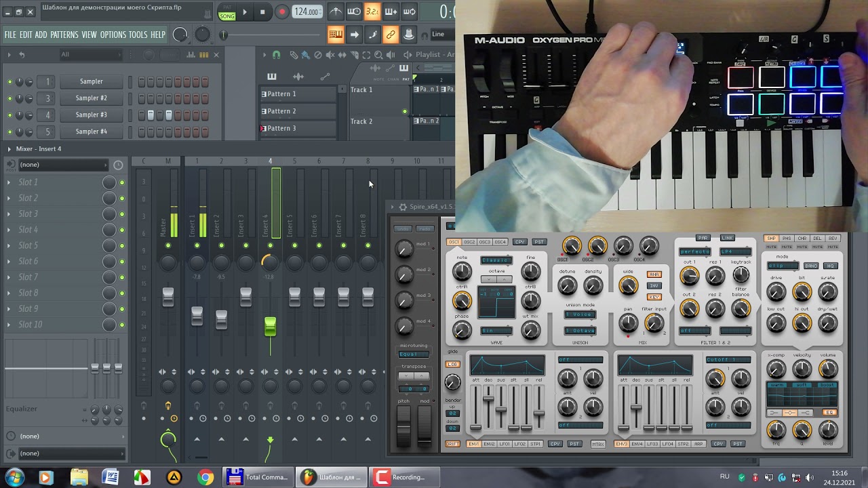Select the Playlist delete tool
The image size is (868, 488).
[x=317, y=55]
